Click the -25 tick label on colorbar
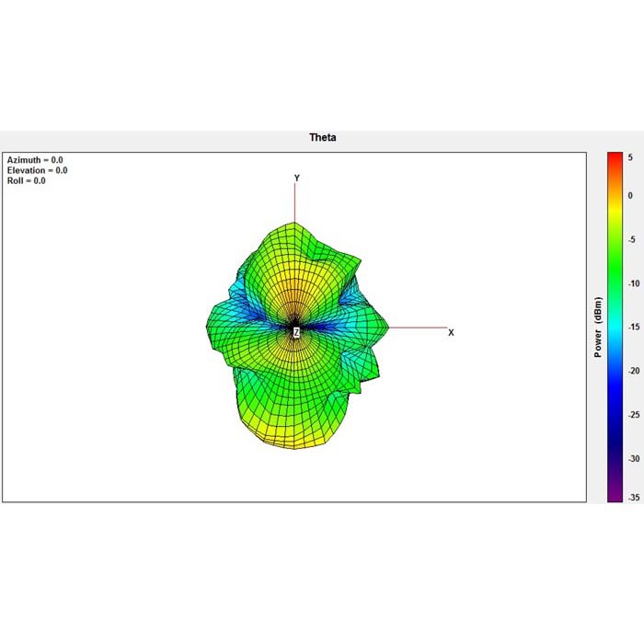Image resolution: width=644 pixels, height=644 pixels. coord(634,414)
